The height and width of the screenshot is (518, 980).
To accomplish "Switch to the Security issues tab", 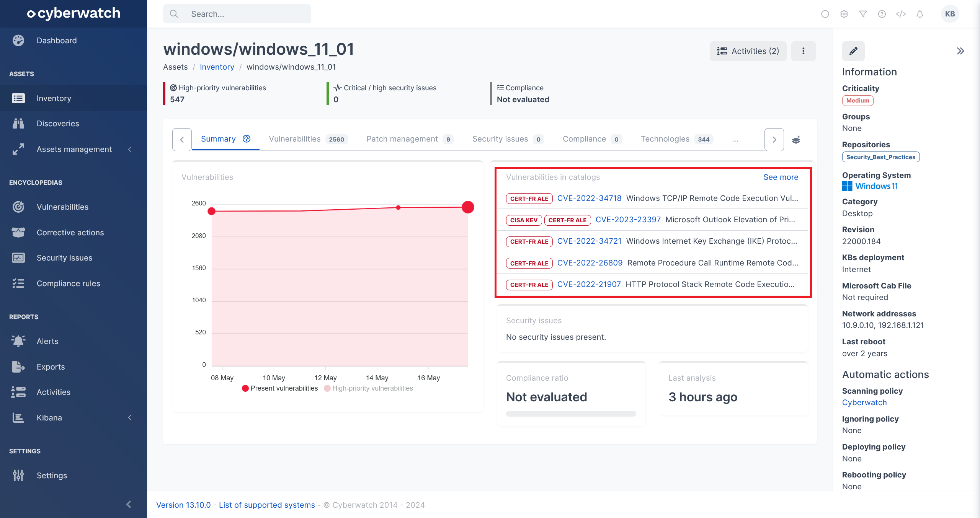I will [508, 139].
